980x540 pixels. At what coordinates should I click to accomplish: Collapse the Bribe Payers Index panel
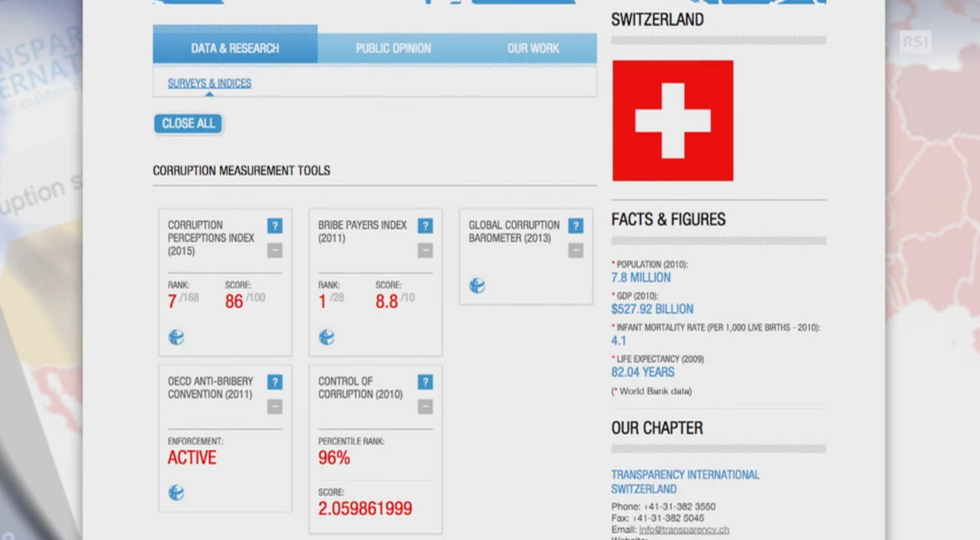click(x=425, y=250)
